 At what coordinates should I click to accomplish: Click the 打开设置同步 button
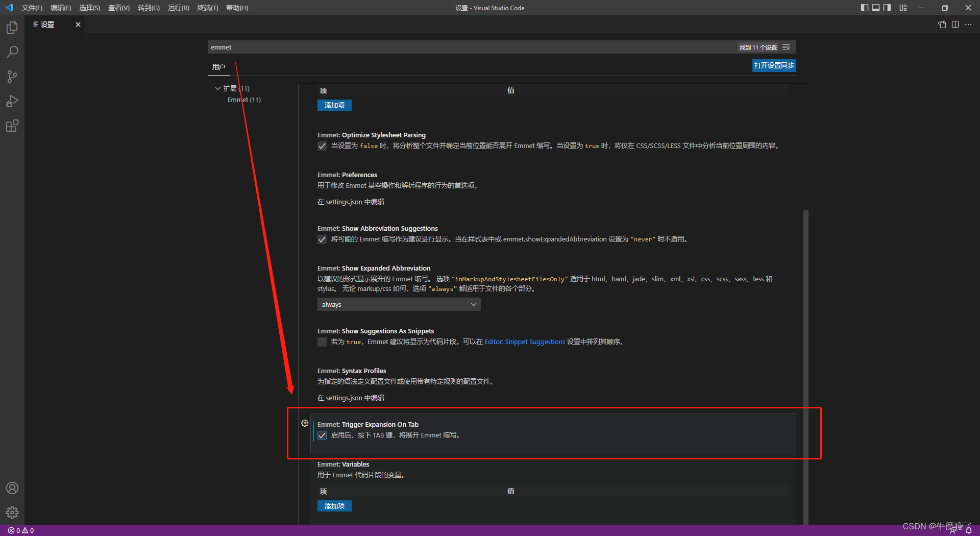[x=774, y=65]
